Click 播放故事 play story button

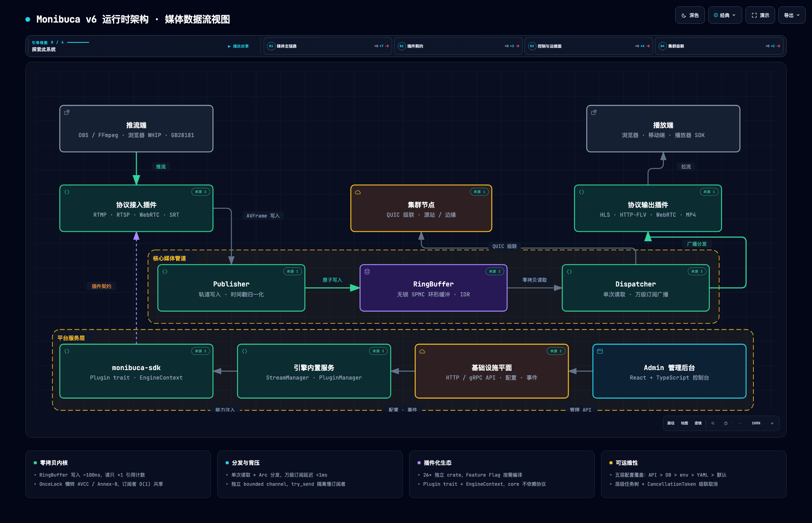[x=238, y=46]
